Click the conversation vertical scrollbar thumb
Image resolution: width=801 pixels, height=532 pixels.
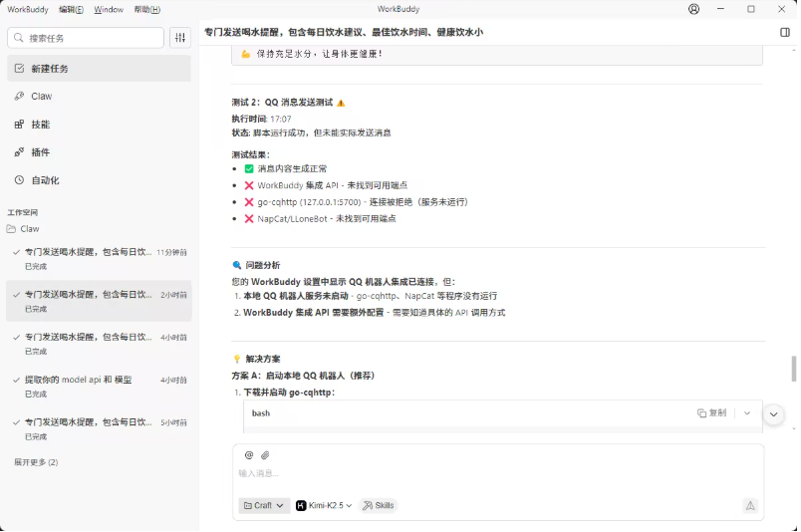tap(794, 369)
